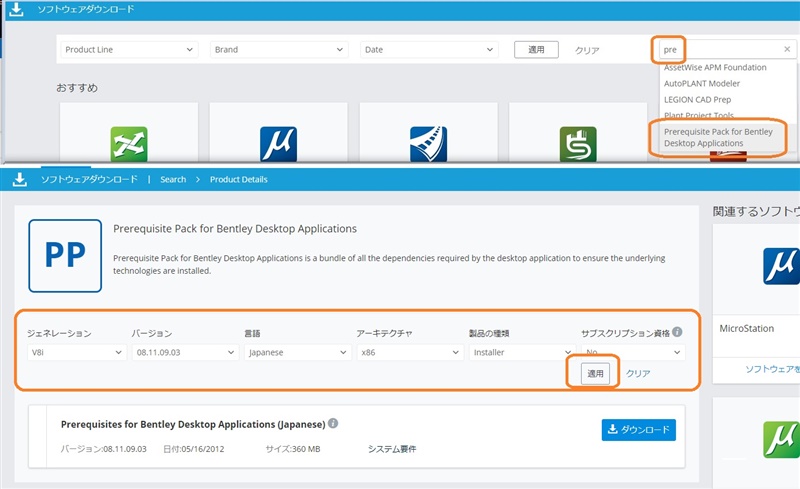
Task: Click 適用 button in product details filters
Action: (595, 374)
